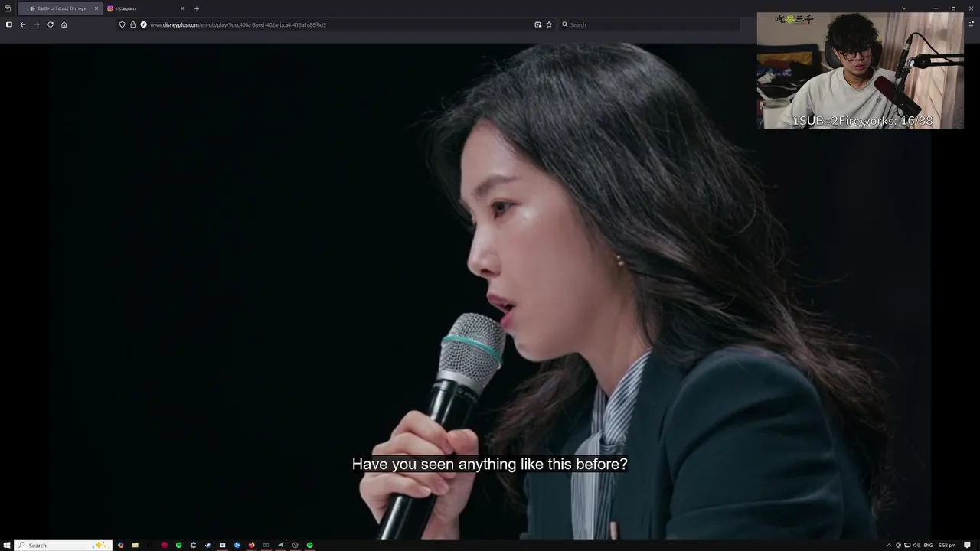Click the tracking protection shield icon
Image resolution: width=980 pixels, height=551 pixels.
click(x=122, y=24)
